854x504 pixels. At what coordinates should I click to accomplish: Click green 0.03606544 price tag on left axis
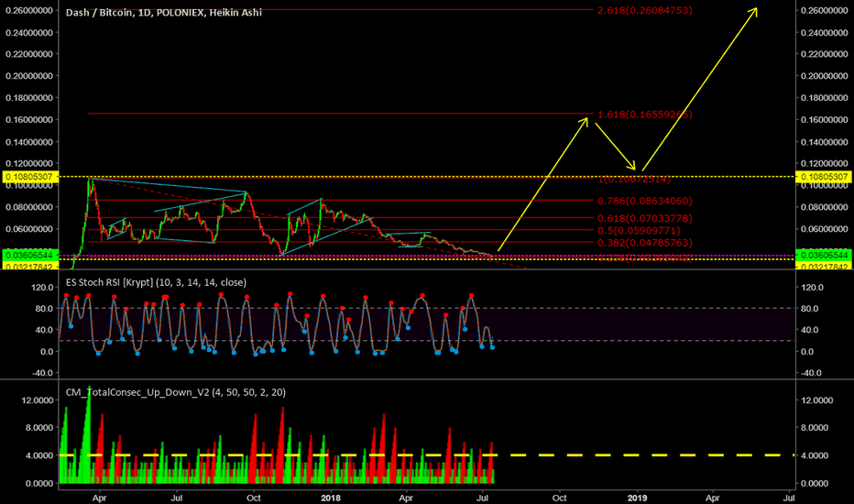29,255
